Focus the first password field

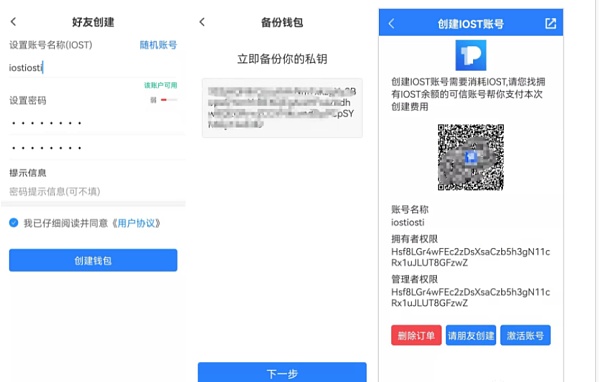93,123
